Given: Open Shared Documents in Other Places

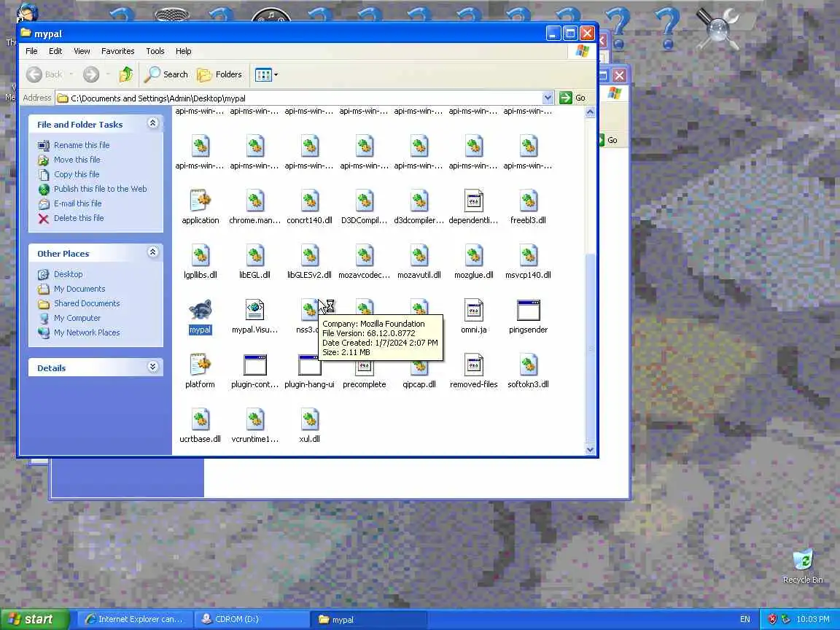Looking at the screenshot, I should [87, 303].
